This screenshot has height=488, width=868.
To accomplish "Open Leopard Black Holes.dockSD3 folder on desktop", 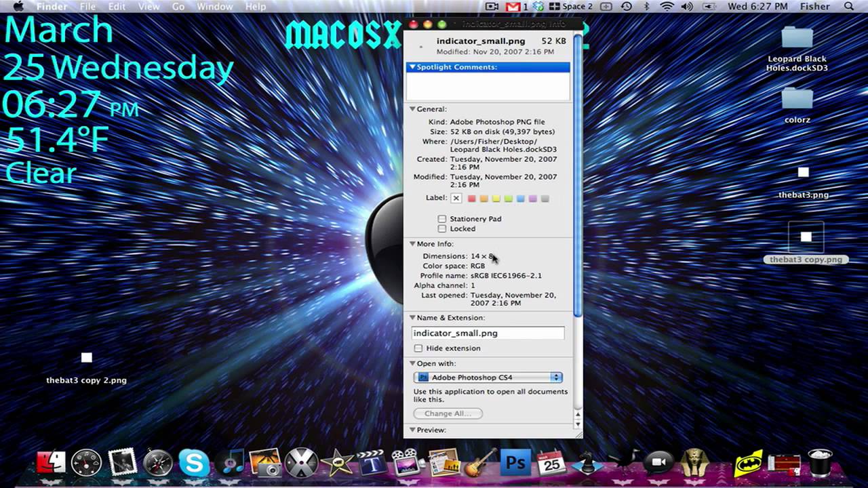I will point(797,48).
